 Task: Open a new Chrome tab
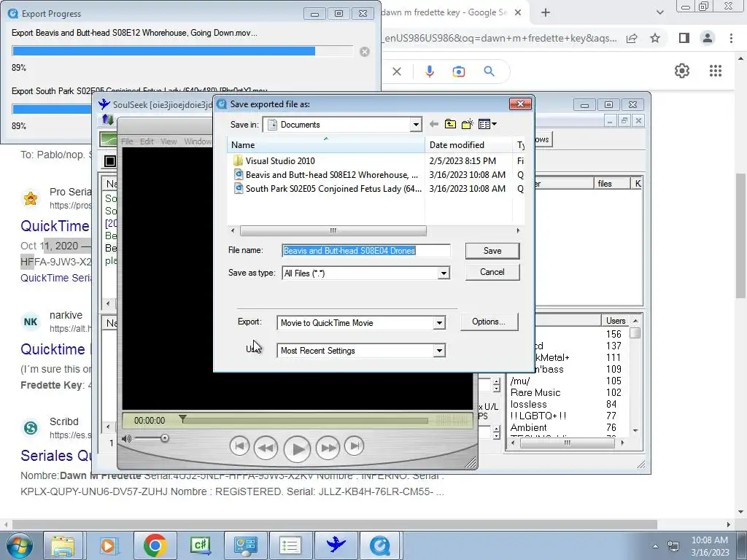pyautogui.click(x=546, y=13)
